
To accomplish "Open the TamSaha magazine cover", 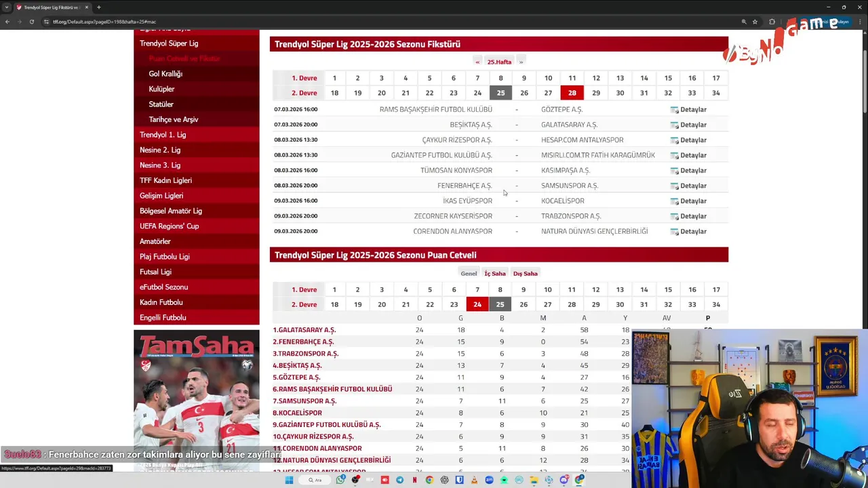I will pos(197,401).
